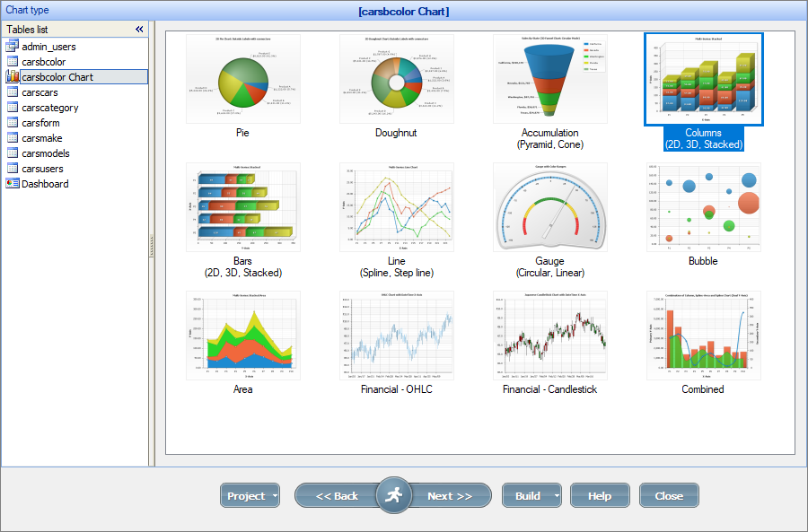Viewport: 808px width, 532px height.
Task: Collapse the Tables list panel
Action: point(139,28)
